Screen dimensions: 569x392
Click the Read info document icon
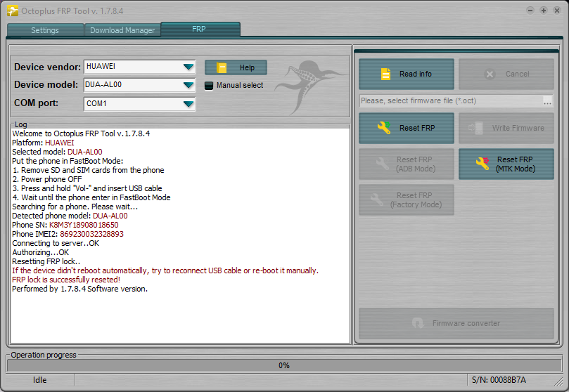385,74
